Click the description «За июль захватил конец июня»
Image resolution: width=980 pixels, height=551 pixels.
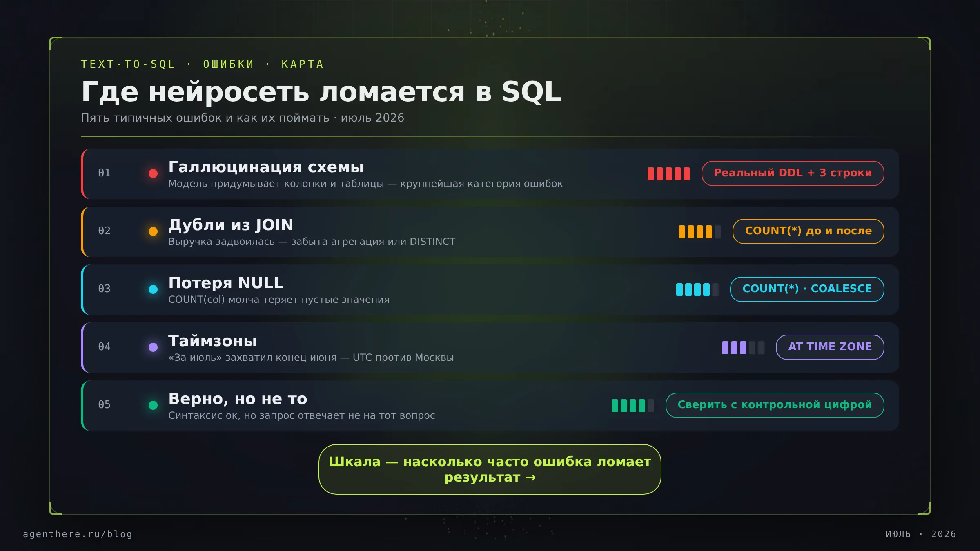click(252, 358)
